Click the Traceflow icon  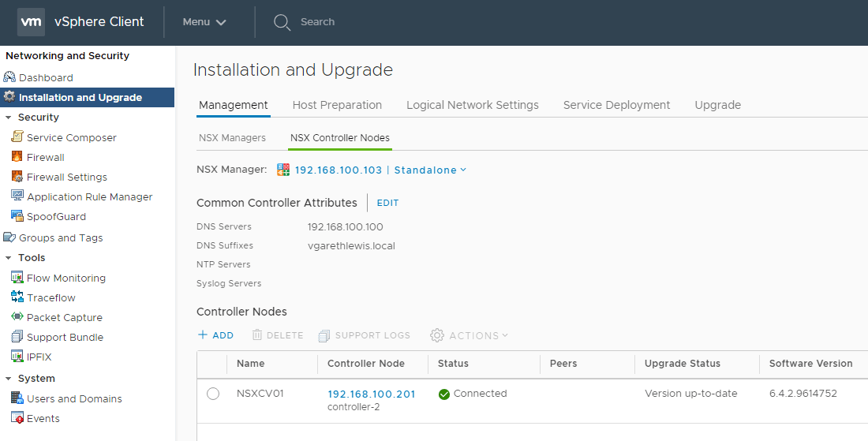(17, 297)
